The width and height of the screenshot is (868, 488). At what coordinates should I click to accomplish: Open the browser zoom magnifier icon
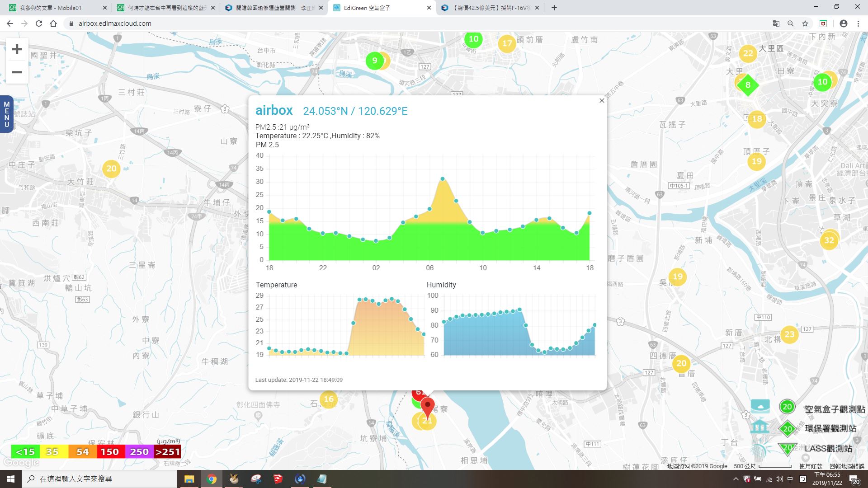(791, 23)
